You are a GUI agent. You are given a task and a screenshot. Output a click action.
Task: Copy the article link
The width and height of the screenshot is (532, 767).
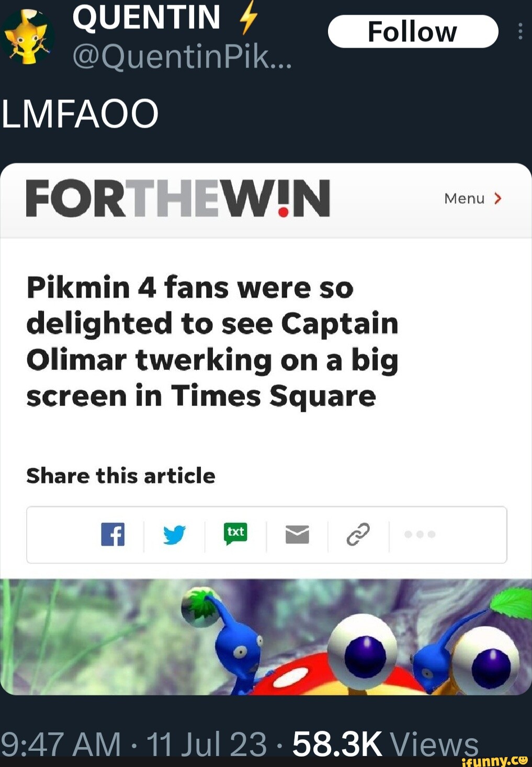(x=358, y=535)
